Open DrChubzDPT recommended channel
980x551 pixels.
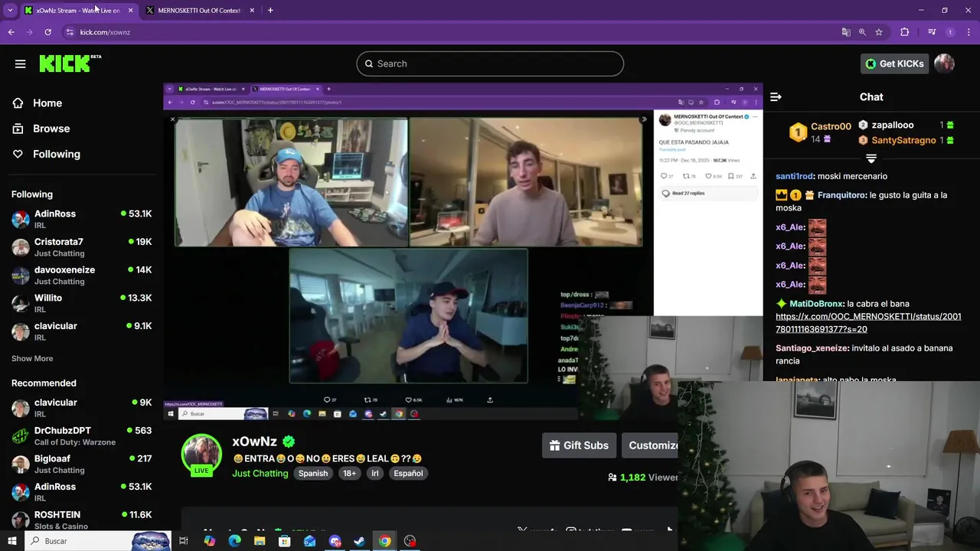point(81,436)
